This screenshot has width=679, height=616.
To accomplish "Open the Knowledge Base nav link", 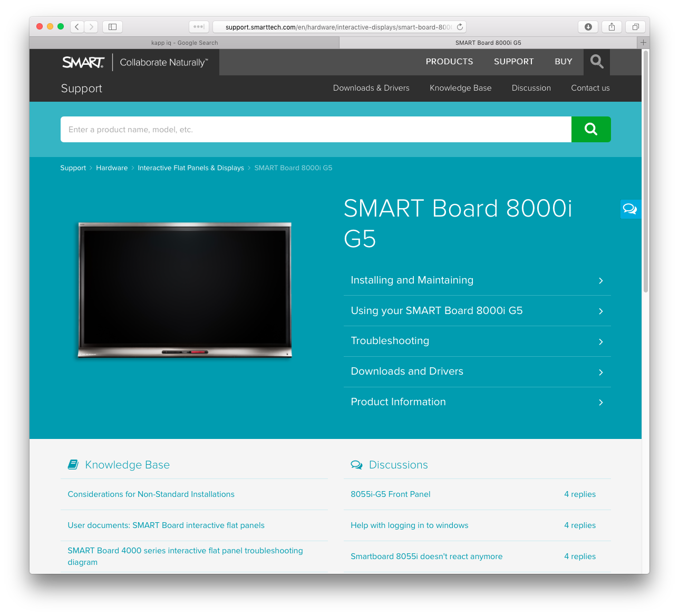I will (x=460, y=88).
